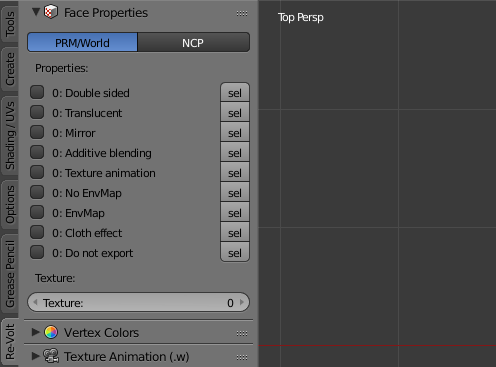Select EnvMap faces using sel button

[235, 213]
